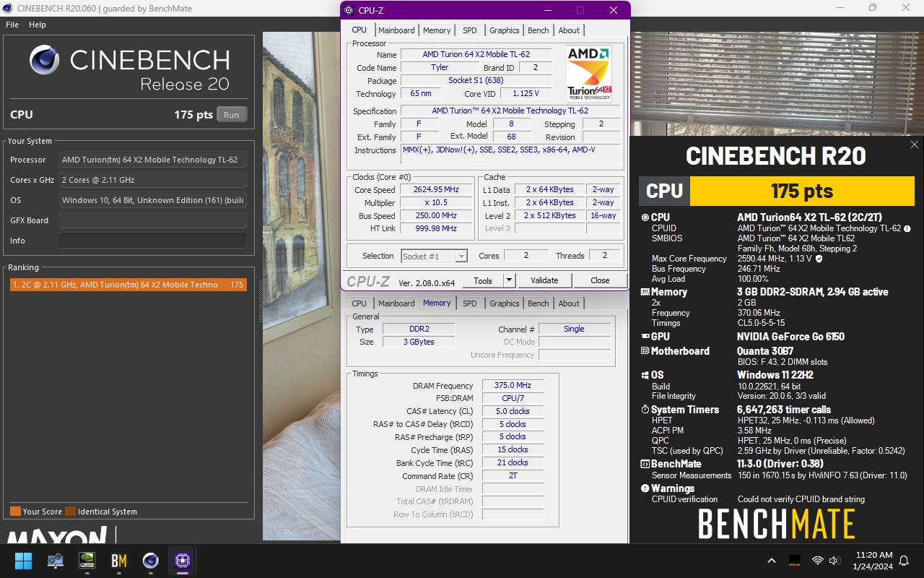
Task: Click the CPU-Z Tools button
Action: tap(483, 280)
